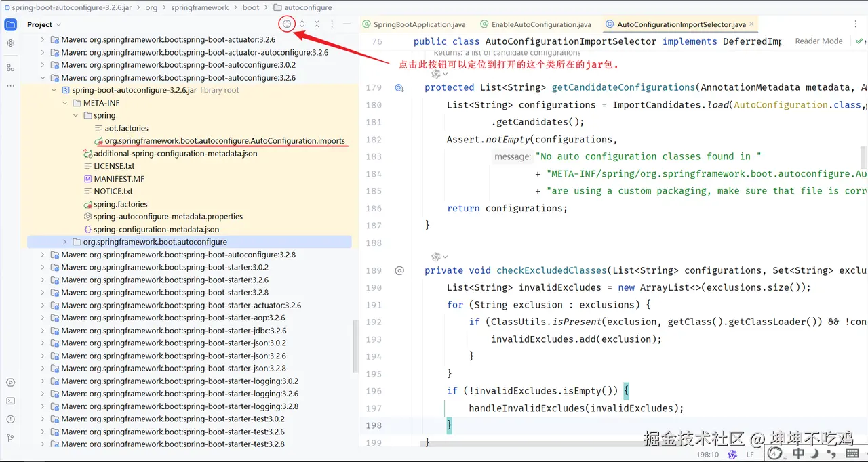Screen dimensions: 868x462
Task: Click boot breadcrumb in navigation bar
Action: (251, 7)
